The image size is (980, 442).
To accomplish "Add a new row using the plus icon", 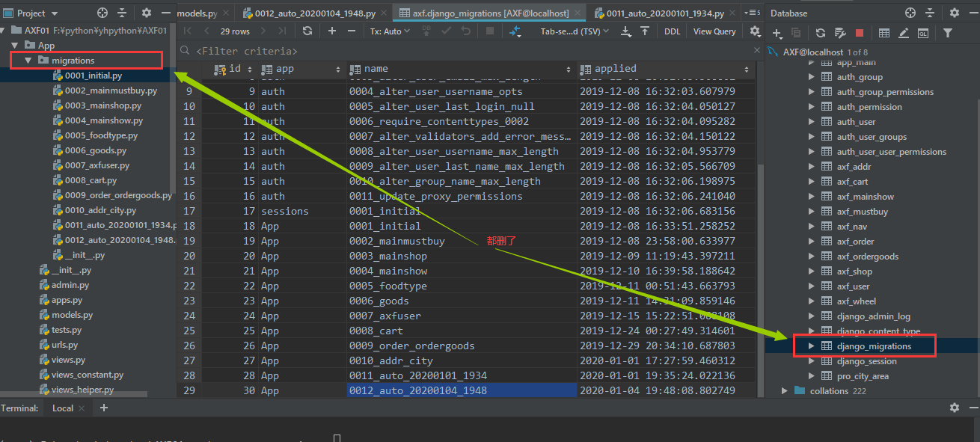I will 331,31.
